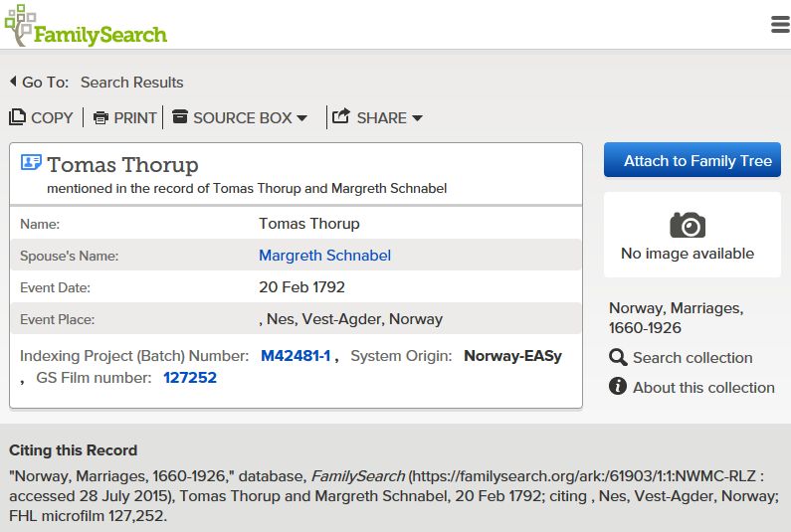Screen dimensions: 791x532
Task: Click the camera no-image icon
Action: [x=688, y=225]
